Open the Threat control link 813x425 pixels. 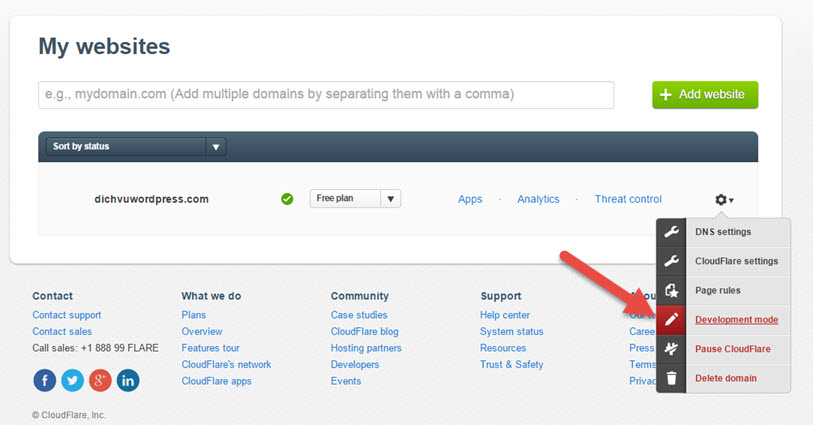click(628, 199)
